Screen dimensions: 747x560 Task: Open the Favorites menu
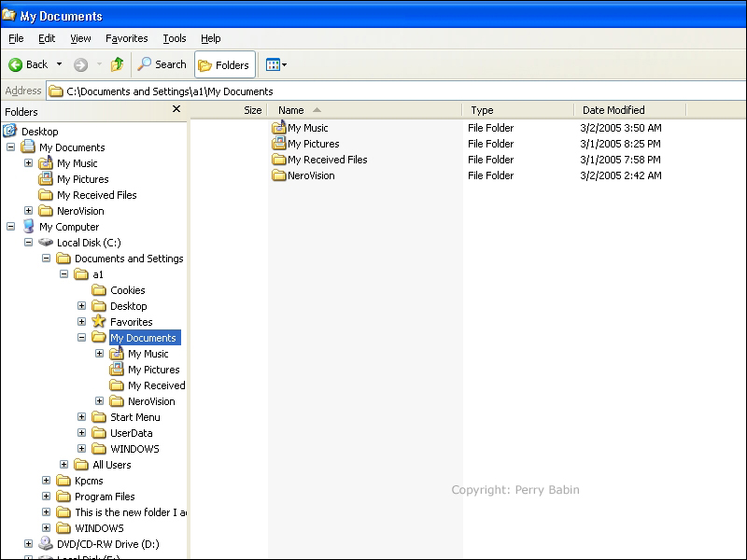[127, 38]
